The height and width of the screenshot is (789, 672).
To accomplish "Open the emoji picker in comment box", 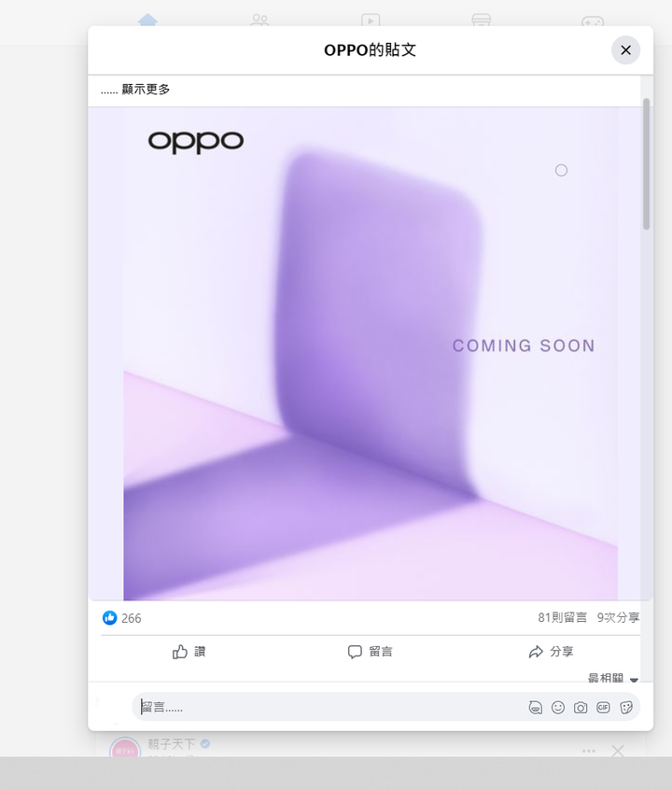I will 558,708.
